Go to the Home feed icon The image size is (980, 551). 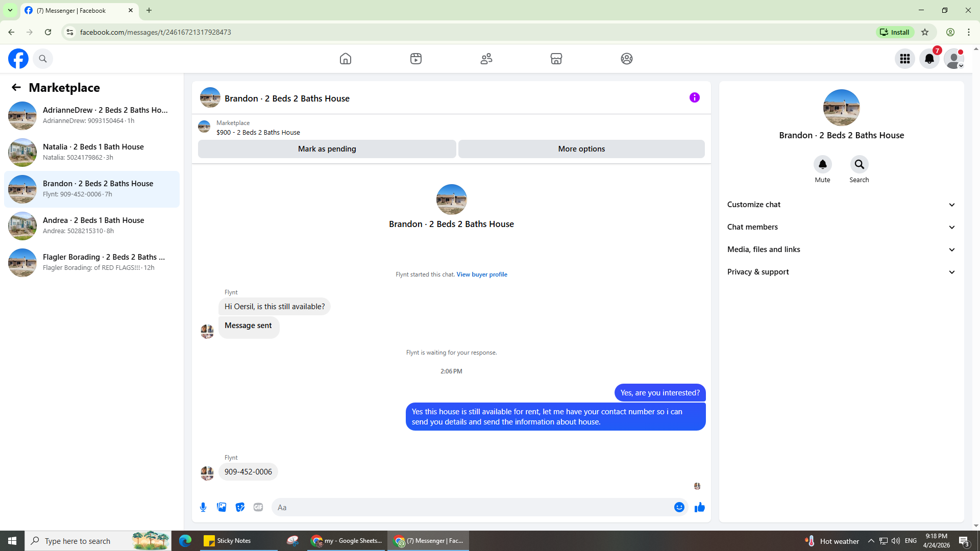(x=346, y=59)
